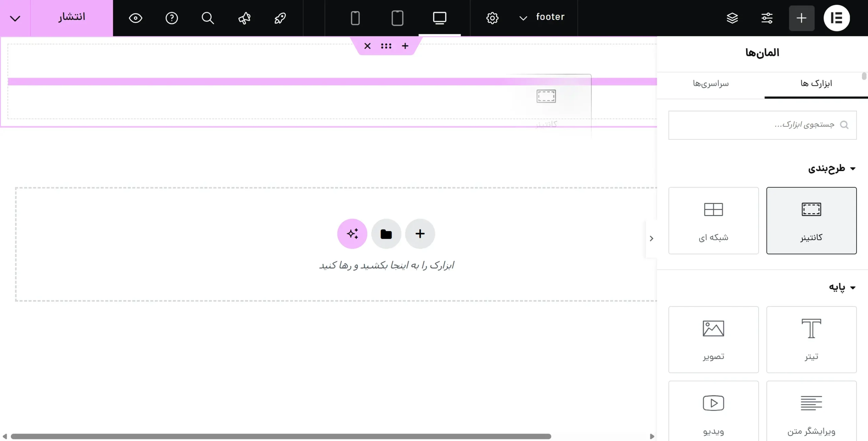The width and height of the screenshot is (868, 441).
Task: Open the Elementor logo menu
Action: [836, 18]
